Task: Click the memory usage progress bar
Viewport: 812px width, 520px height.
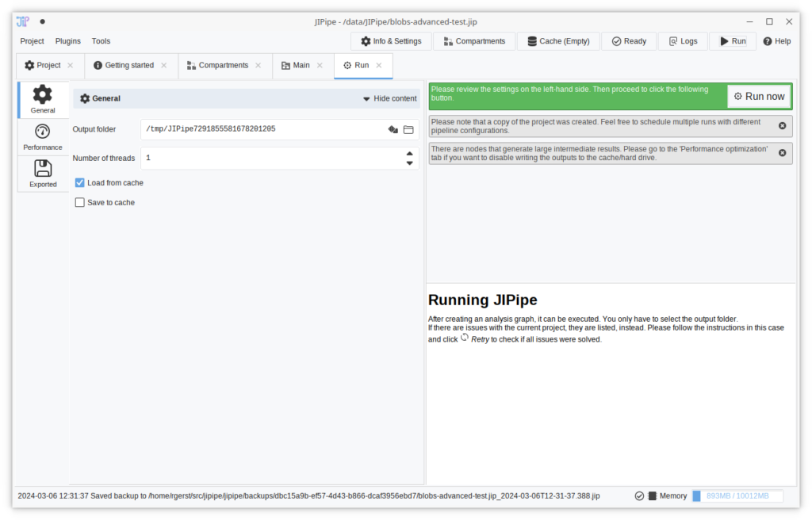Action: [737, 496]
